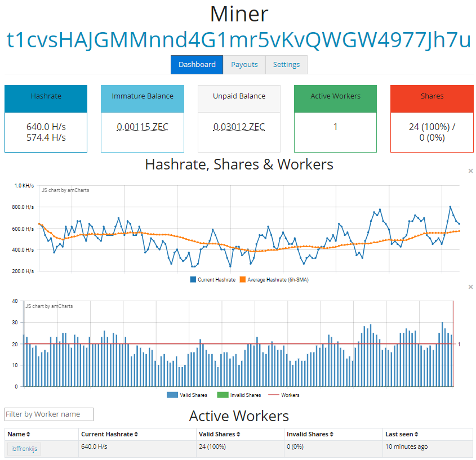Sort workers by the Last seen column
The width and height of the screenshot is (476, 460).
click(418, 434)
